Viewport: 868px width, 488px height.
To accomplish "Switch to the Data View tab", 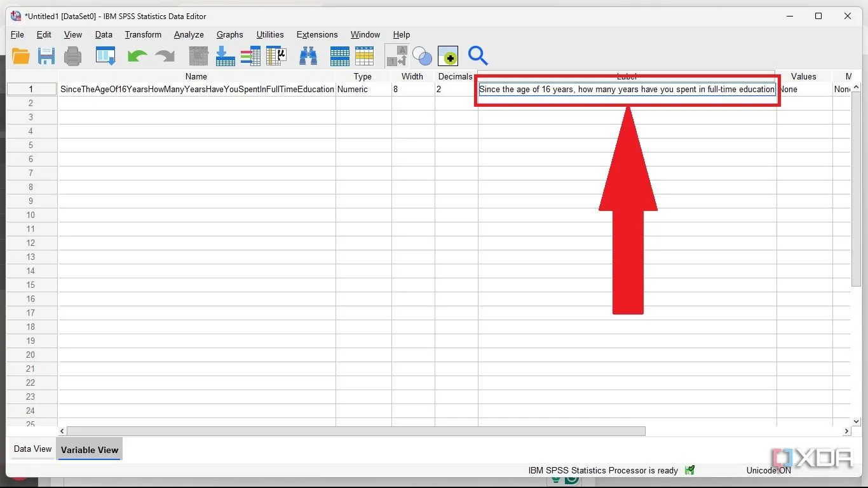I will [32, 449].
